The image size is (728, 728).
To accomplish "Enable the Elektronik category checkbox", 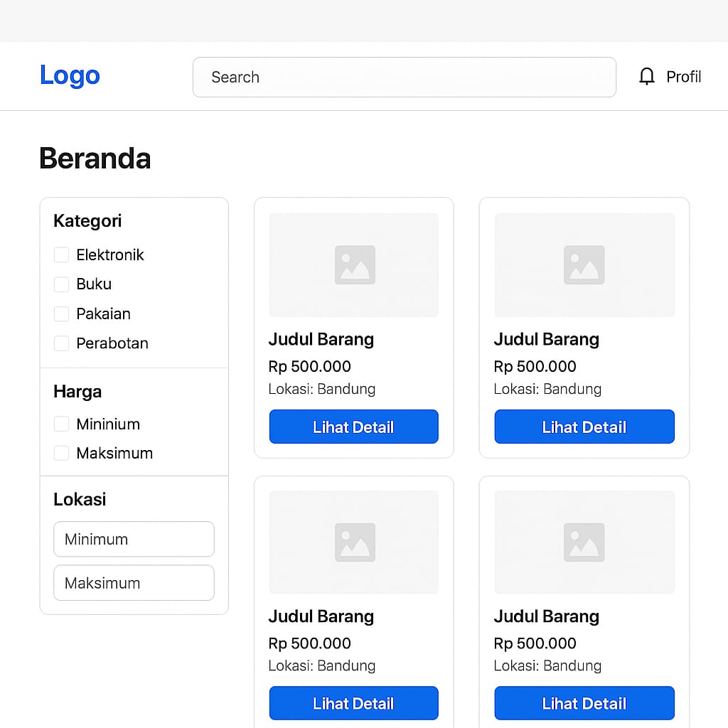I will click(x=61, y=255).
